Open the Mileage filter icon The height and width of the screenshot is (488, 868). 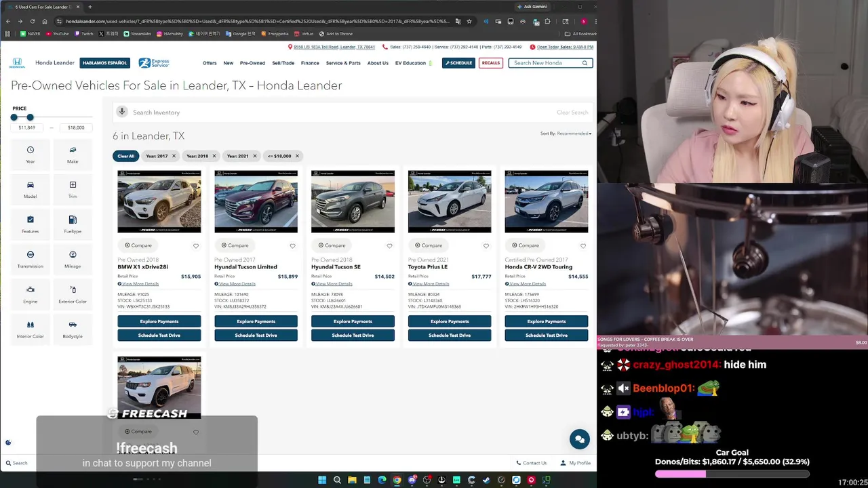pos(73,255)
